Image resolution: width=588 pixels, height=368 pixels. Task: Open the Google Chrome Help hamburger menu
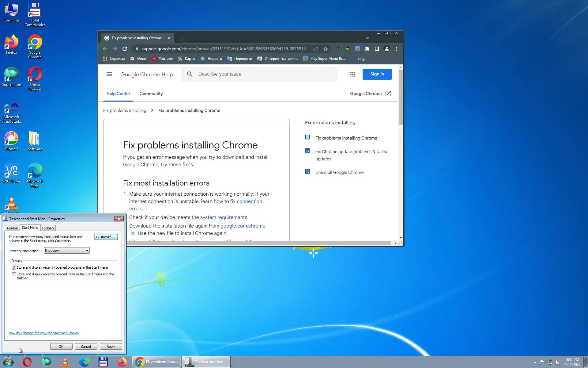pos(109,74)
